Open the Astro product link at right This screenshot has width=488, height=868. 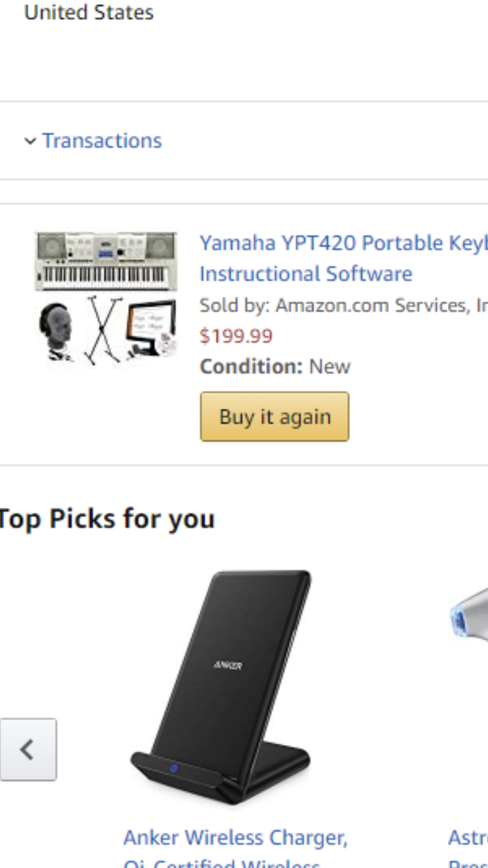[x=468, y=838]
